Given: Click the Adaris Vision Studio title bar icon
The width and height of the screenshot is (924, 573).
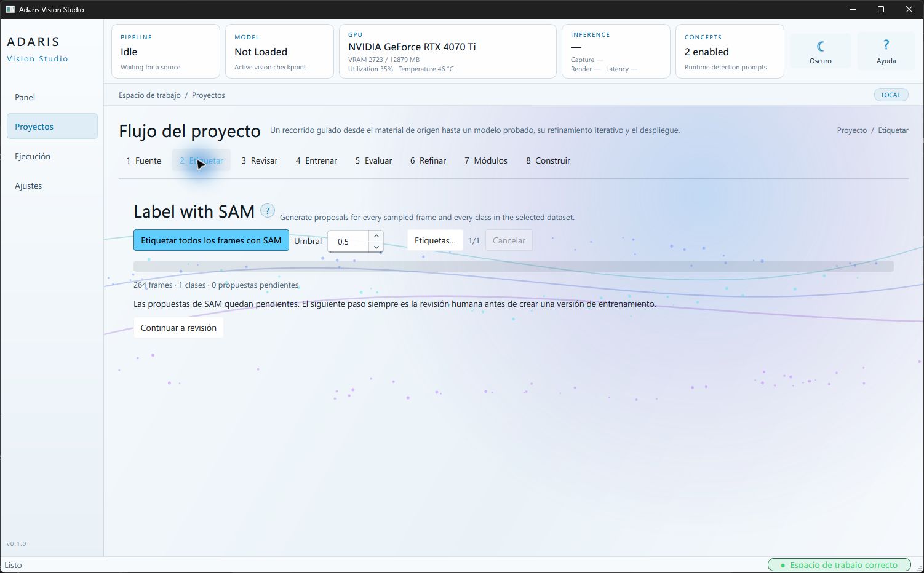Looking at the screenshot, I should tap(10, 9).
